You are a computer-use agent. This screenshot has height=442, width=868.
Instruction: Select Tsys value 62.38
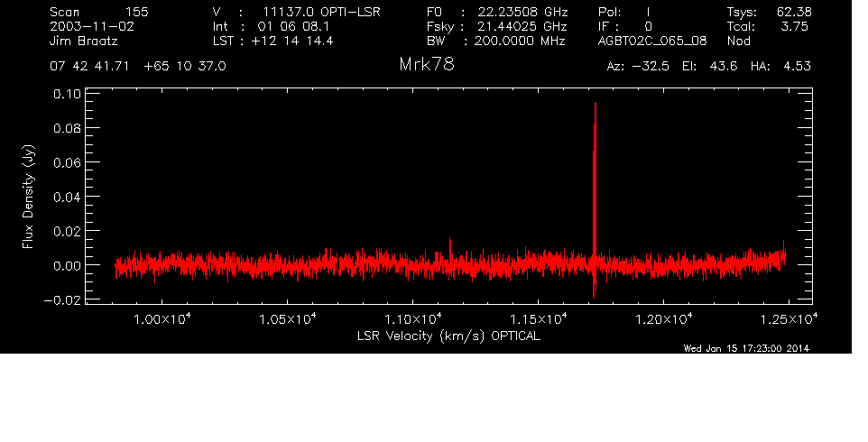pyautogui.click(x=794, y=12)
